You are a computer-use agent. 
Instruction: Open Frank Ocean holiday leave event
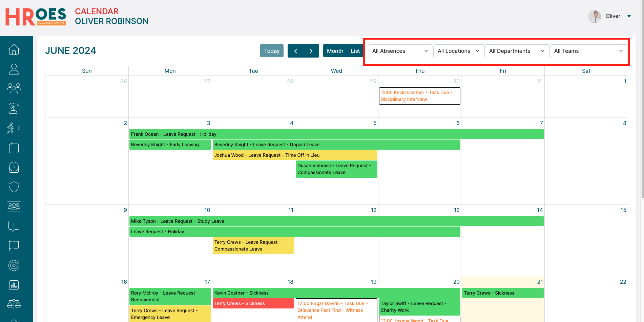(336, 134)
